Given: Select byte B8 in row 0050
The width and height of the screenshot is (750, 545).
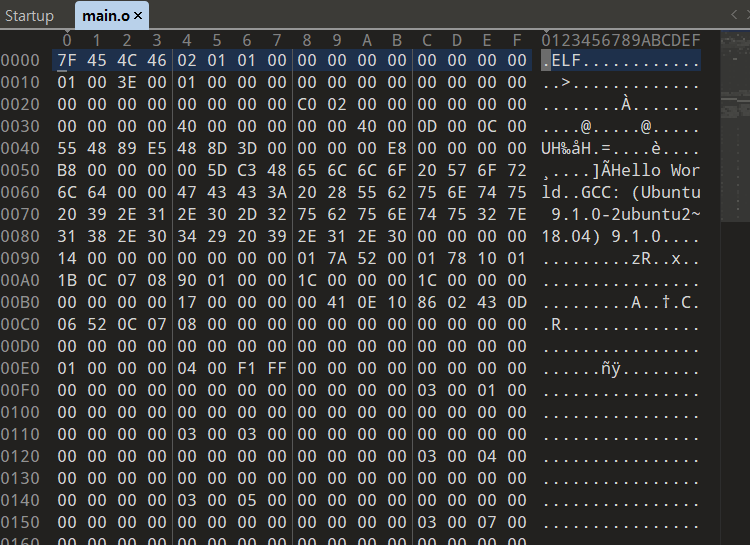Looking at the screenshot, I should point(66,170).
